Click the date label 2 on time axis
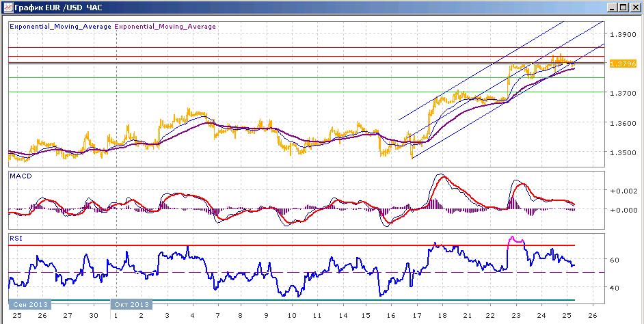 point(142,316)
